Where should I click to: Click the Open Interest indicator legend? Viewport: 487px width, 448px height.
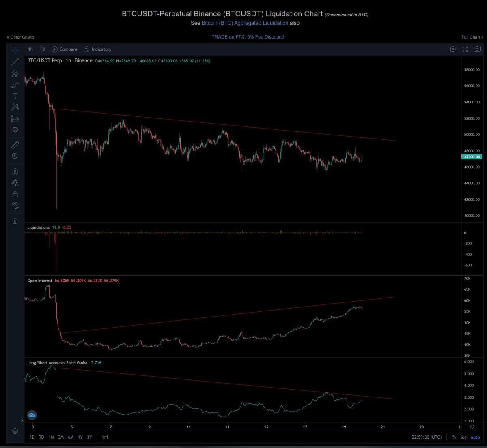coord(40,281)
